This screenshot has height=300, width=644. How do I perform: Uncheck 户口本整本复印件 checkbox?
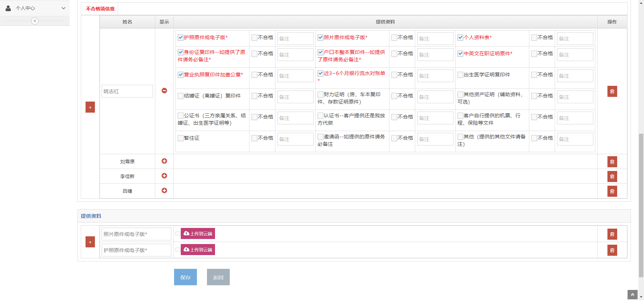point(320,52)
